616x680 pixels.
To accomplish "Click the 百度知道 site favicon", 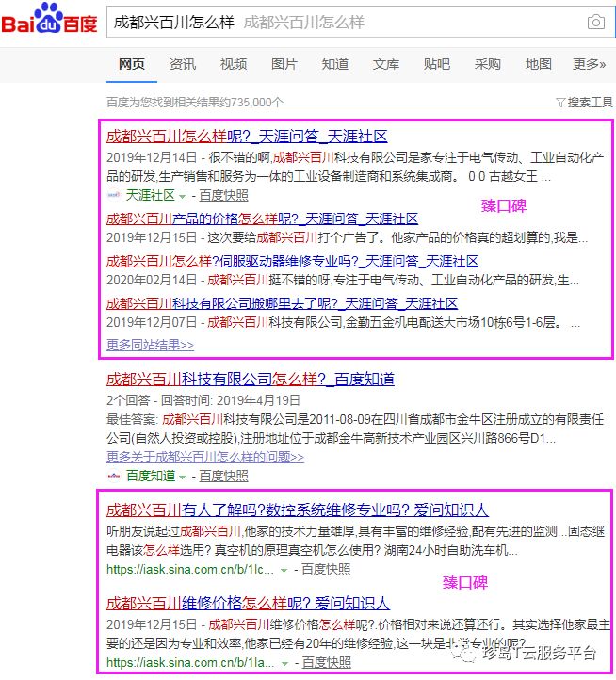I will pyautogui.click(x=114, y=477).
